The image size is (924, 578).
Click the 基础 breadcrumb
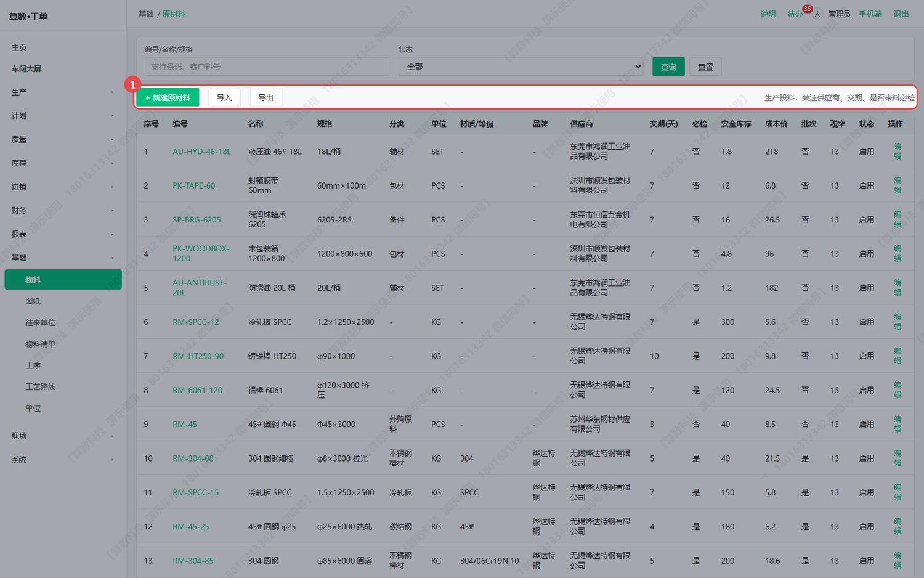(x=146, y=14)
